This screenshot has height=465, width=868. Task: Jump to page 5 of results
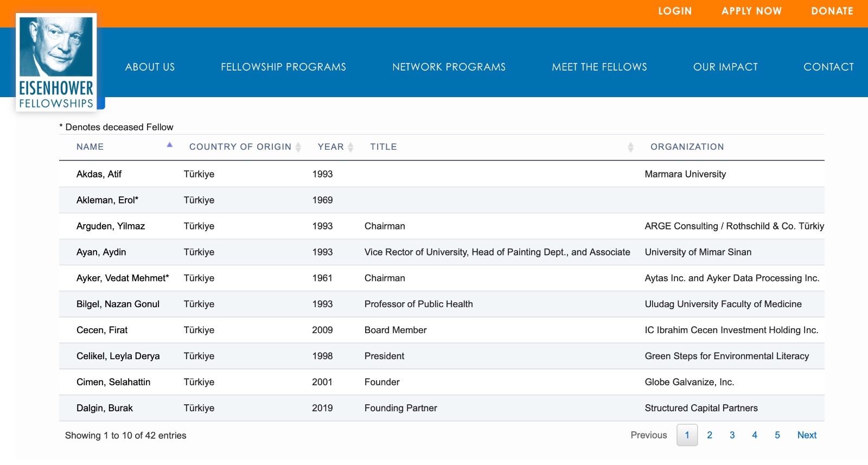pyautogui.click(x=777, y=435)
